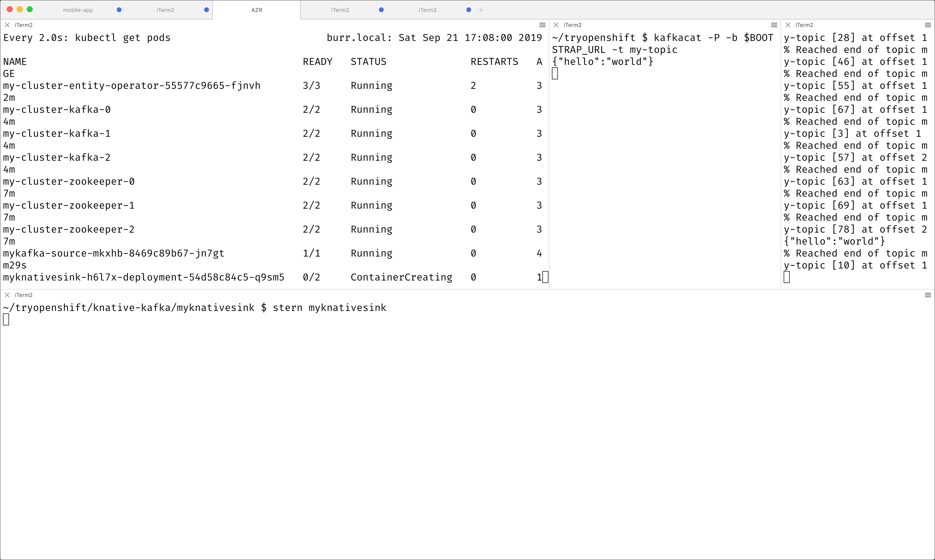Image resolution: width=935 pixels, height=560 pixels.
Task: Switch to the second iTerm2 tab
Action: tap(165, 10)
